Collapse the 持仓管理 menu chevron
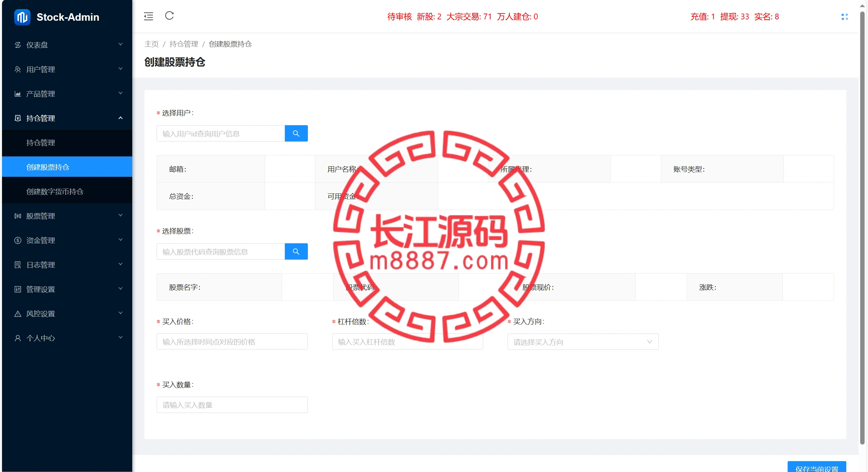The width and height of the screenshot is (868, 472). pyautogui.click(x=120, y=118)
